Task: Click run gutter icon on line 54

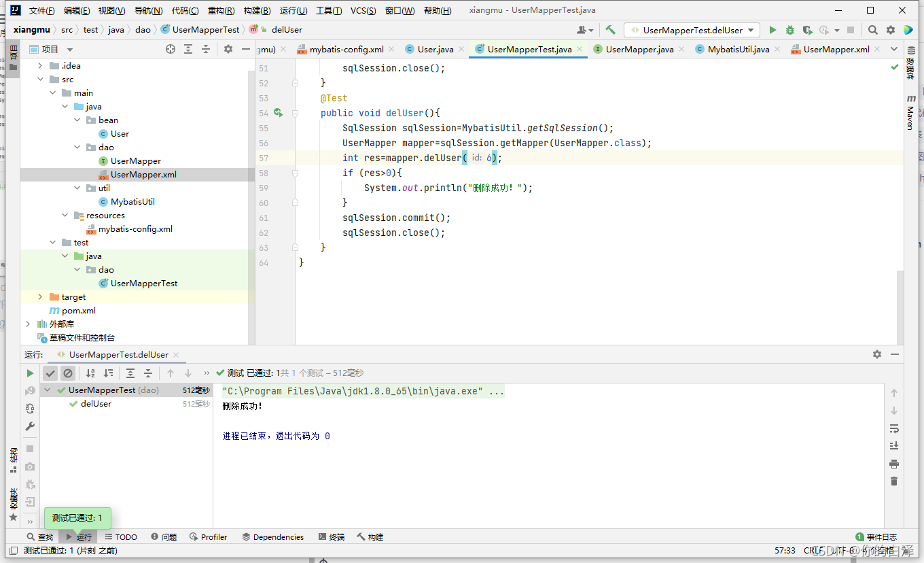Action: [278, 113]
